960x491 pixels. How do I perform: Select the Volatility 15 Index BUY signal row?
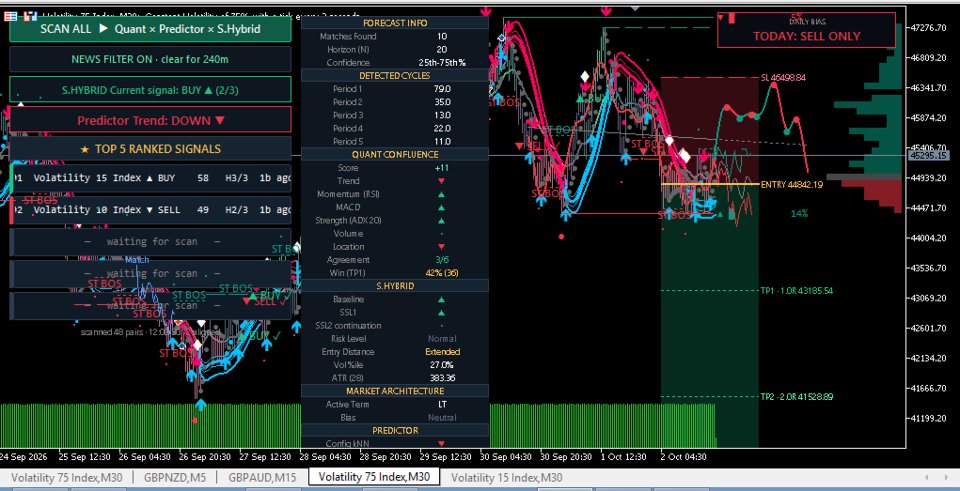[150, 178]
